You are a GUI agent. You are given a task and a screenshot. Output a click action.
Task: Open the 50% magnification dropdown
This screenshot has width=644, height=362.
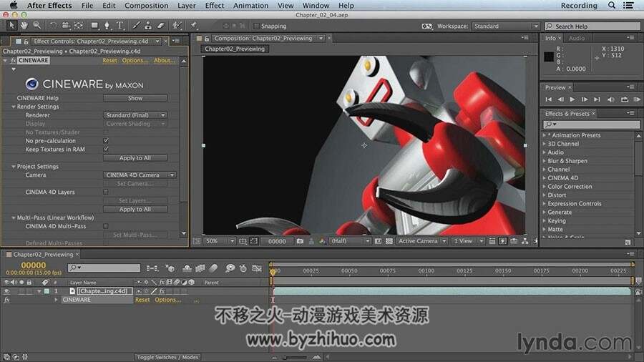tap(220, 241)
